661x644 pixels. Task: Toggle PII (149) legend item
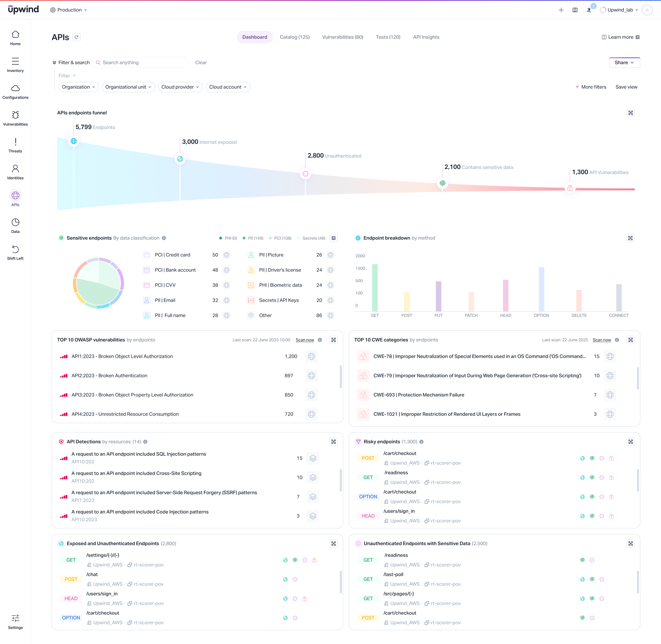coord(253,238)
